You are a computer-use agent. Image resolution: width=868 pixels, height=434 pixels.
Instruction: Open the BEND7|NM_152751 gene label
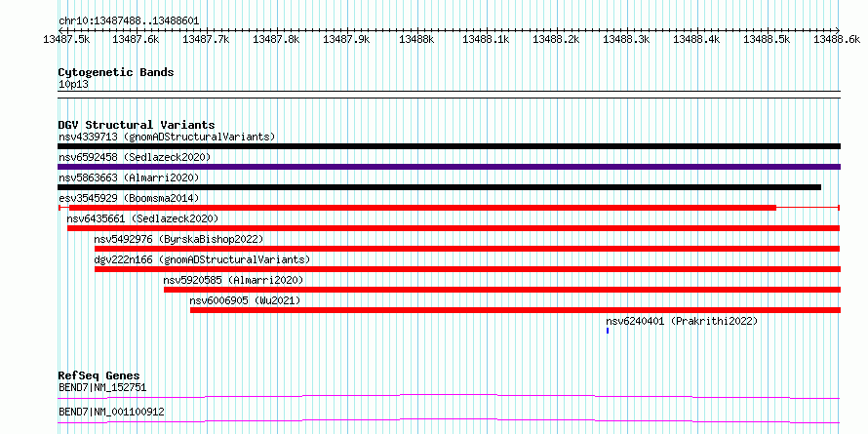tap(101, 387)
